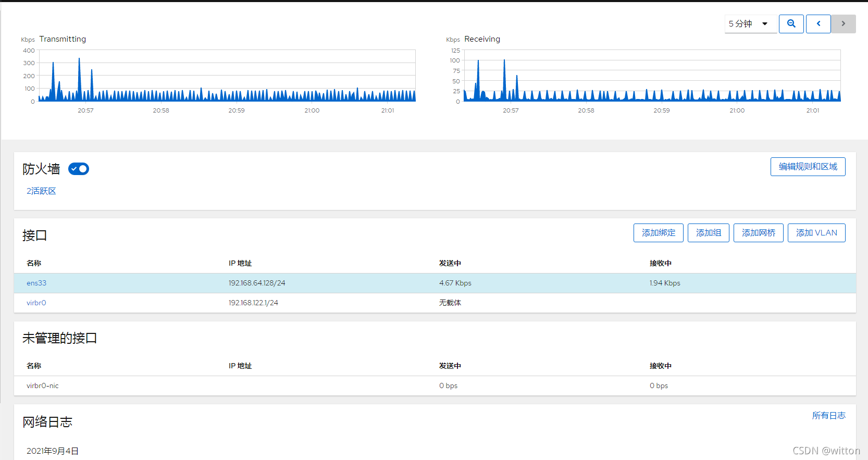
Task: Click the Receiving graph area
Action: pyautogui.click(x=652, y=76)
